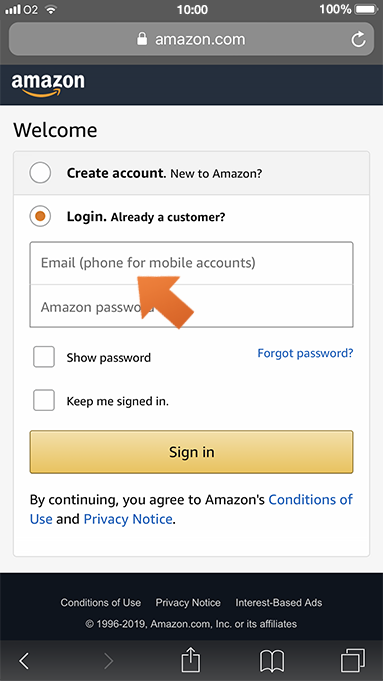The height and width of the screenshot is (681, 383).
Task: Click the yellow Sign in button
Action: [x=192, y=452]
